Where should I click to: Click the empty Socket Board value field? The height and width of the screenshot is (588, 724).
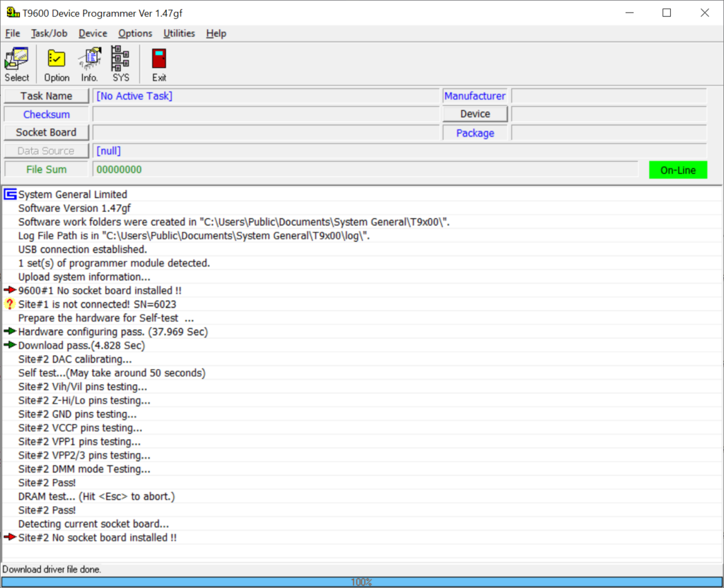coord(266,132)
